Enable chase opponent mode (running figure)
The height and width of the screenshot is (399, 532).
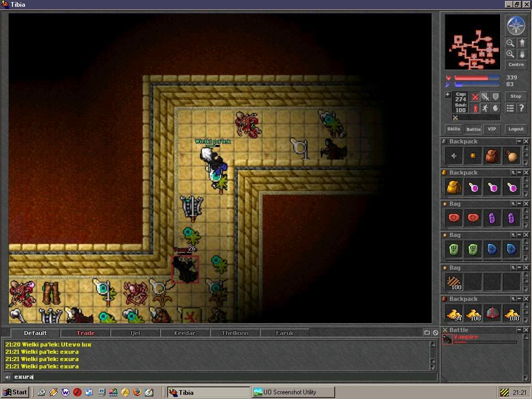(485, 108)
